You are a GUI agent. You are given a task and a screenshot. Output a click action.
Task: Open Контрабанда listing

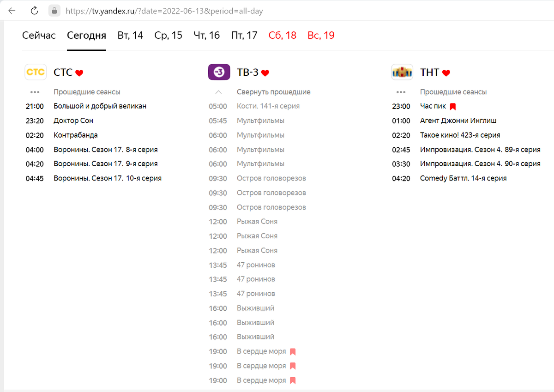(76, 135)
